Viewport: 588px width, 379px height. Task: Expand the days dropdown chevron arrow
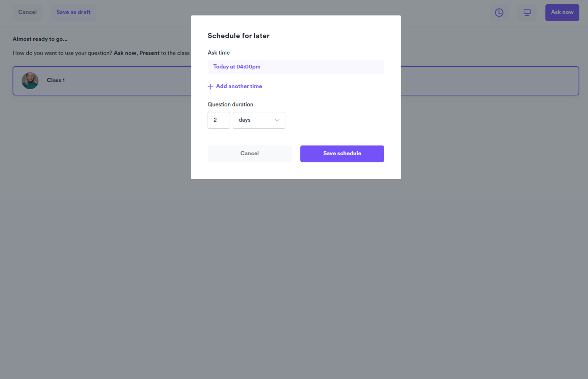point(277,120)
